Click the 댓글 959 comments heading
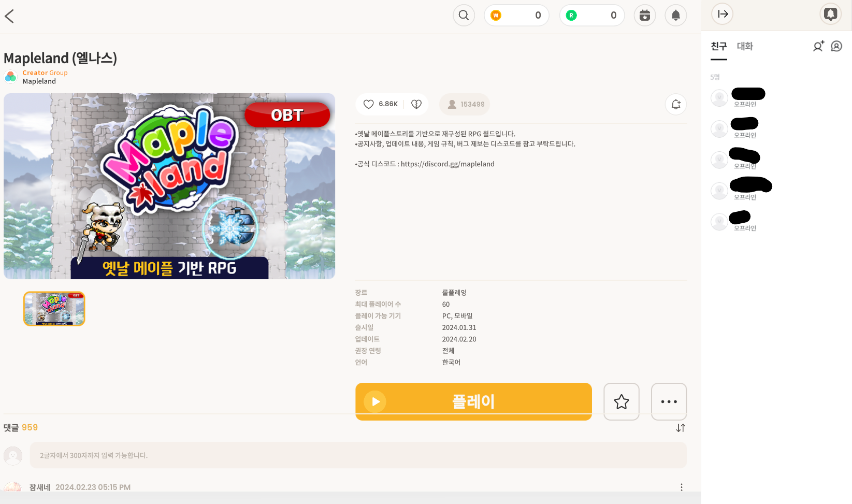 pyautogui.click(x=21, y=427)
